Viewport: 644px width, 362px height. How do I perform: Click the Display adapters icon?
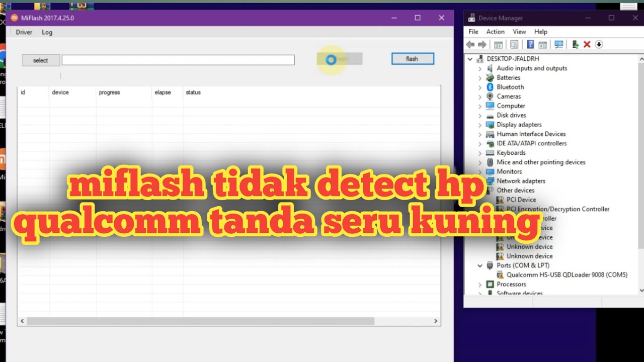click(x=490, y=125)
